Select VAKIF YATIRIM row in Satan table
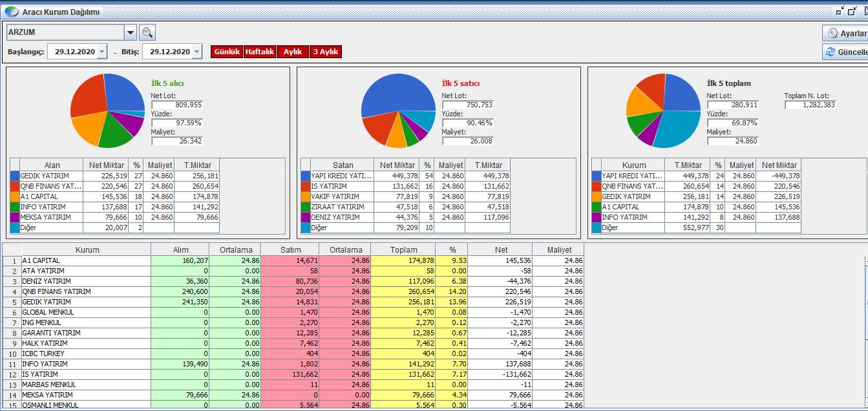The image size is (868, 411). point(406,196)
